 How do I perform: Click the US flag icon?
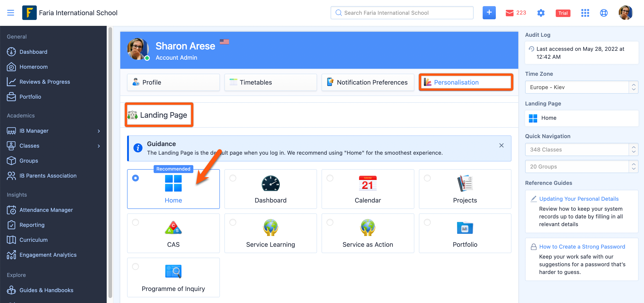(x=224, y=42)
